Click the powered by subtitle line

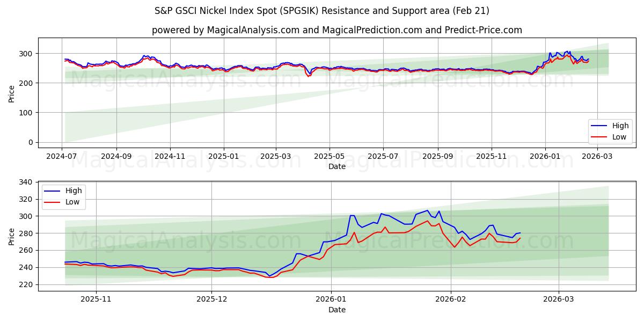[x=322, y=28]
